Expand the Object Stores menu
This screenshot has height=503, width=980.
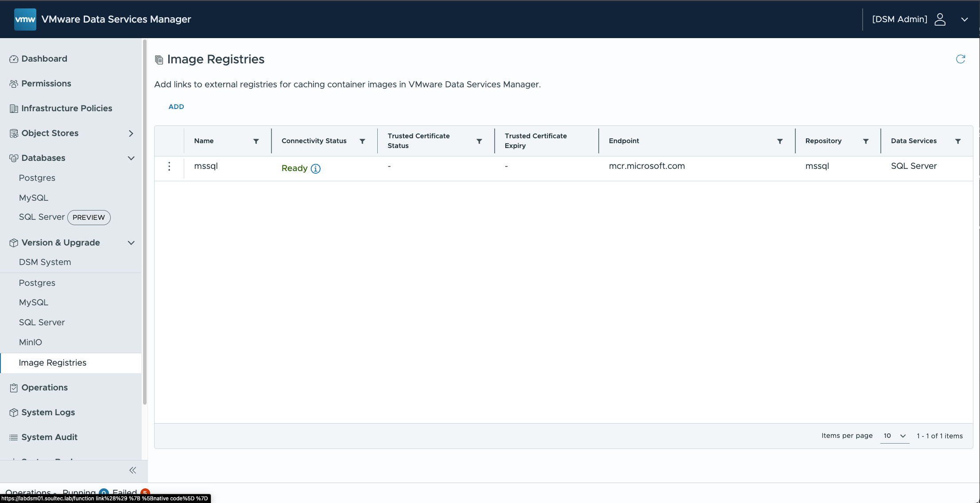click(x=131, y=133)
